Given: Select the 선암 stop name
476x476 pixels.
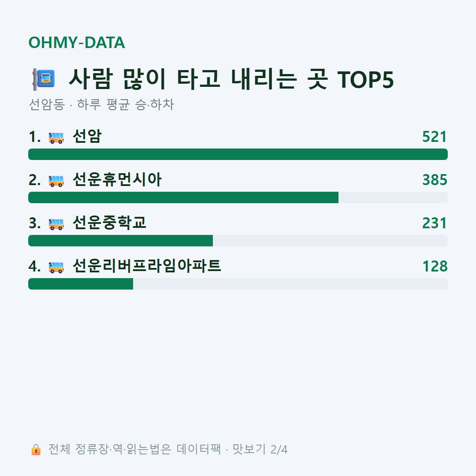Looking at the screenshot, I should coord(87,136).
